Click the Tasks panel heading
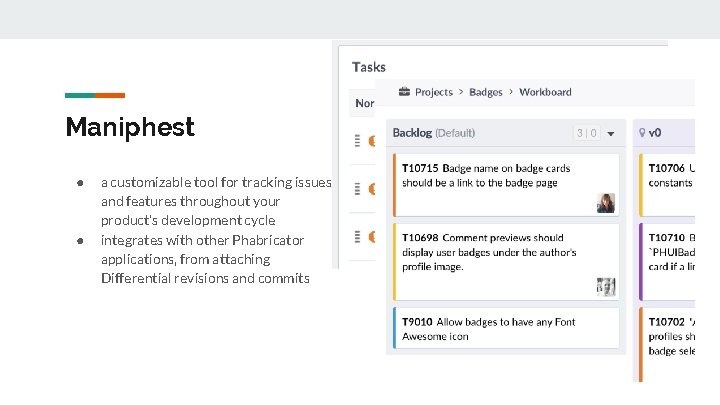Viewport: 720px width, 405px height. pyautogui.click(x=369, y=67)
